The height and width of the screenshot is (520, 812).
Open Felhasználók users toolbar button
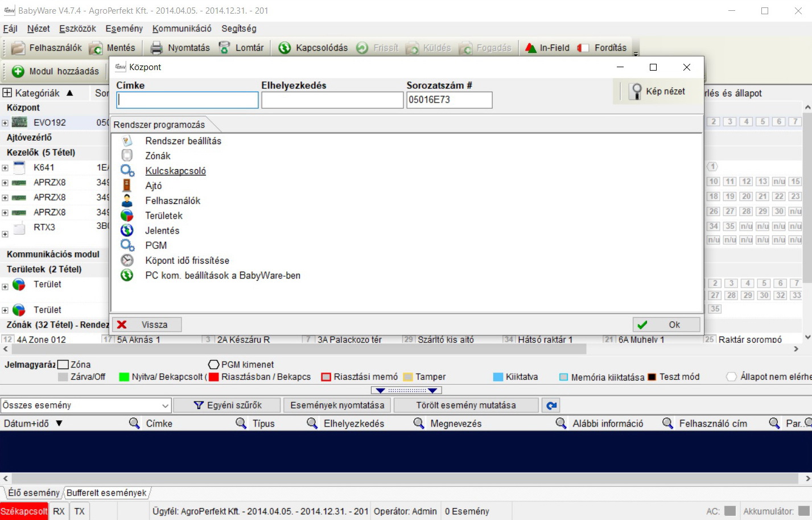coord(47,48)
